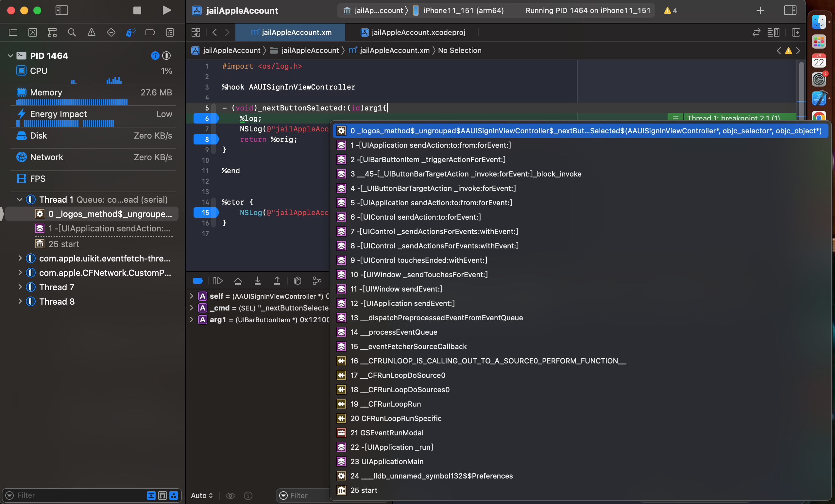Toggle the line 8 breakpoint

pos(206,140)
